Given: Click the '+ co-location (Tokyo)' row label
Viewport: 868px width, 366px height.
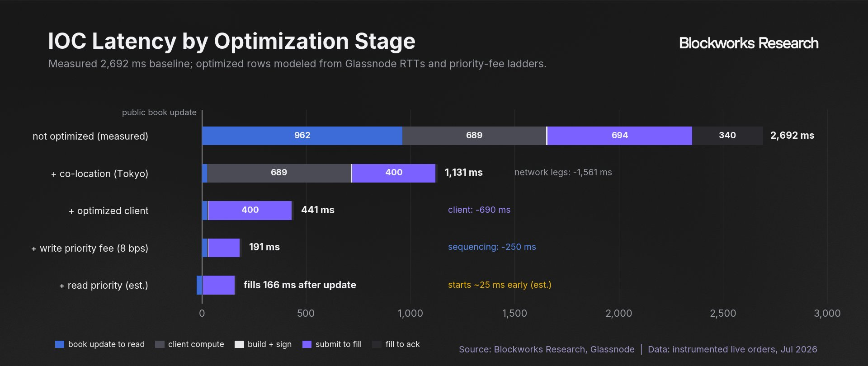Looking at the screenshot, I should (99, 174).
